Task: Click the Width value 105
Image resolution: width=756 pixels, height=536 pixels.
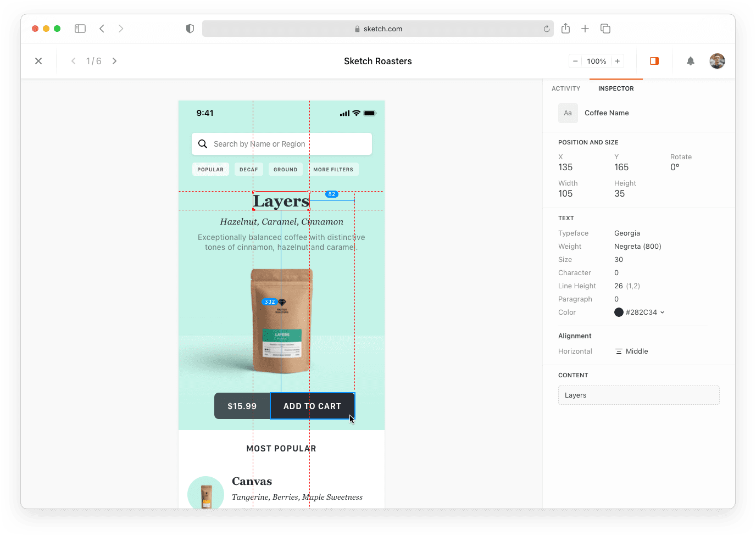Action: click(x=565, y=194)
